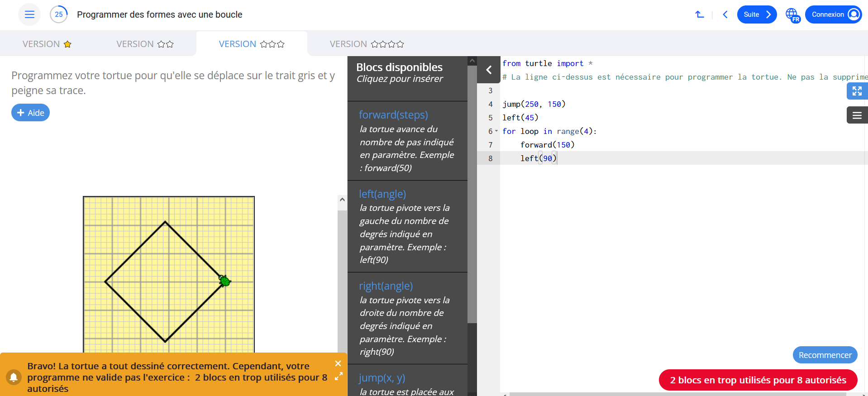
Task: Click the Suite next button
Action: (757, 14)
